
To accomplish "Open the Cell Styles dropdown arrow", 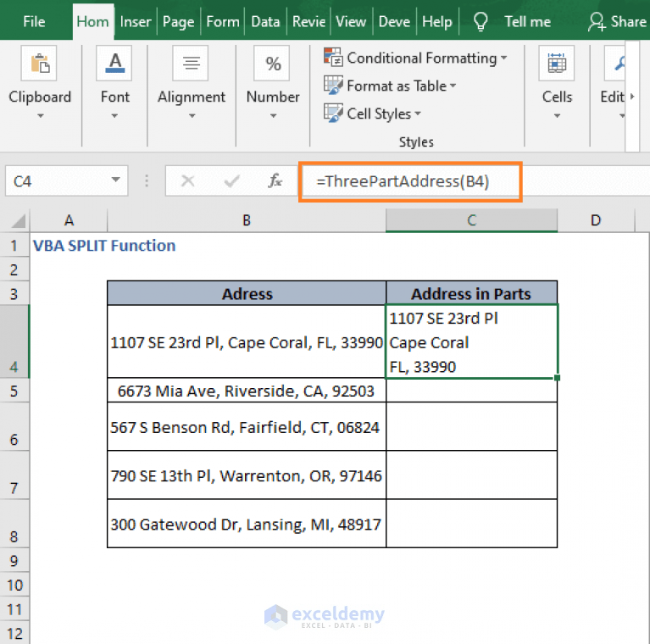I will click(418, 114).
